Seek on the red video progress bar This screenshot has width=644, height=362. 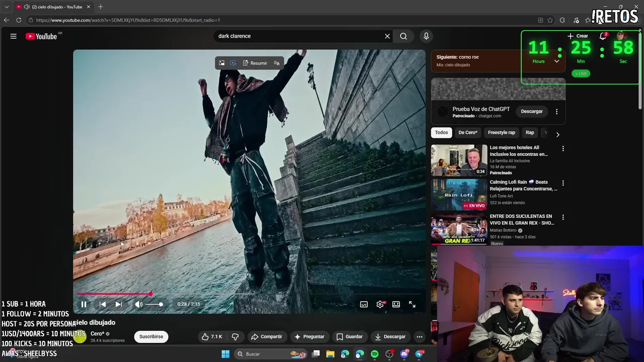[250, 294]
